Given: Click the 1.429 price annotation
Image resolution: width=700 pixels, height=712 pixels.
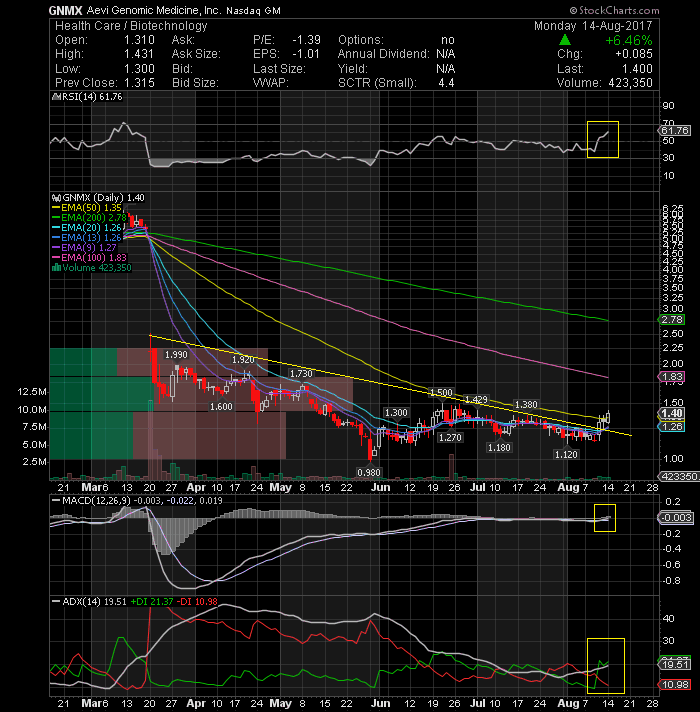Looking at the screenshot, I should point(476,400).
